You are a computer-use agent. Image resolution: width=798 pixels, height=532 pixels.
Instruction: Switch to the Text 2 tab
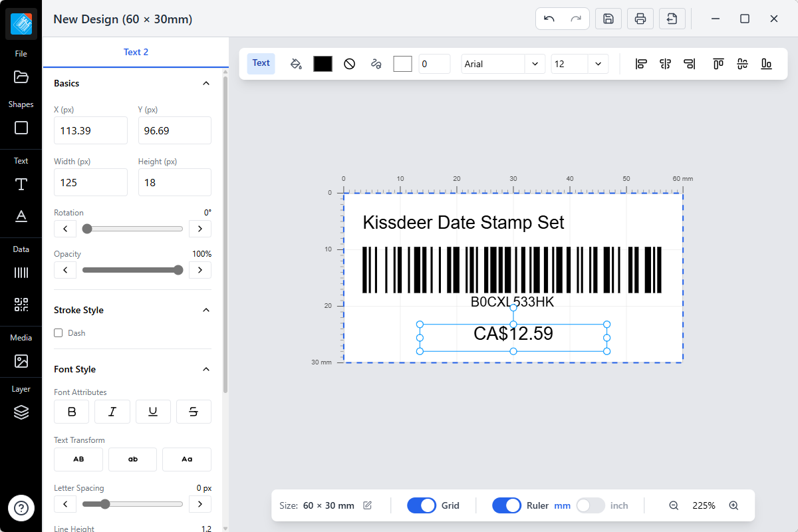pyautogui.click(x=136, y=51)
